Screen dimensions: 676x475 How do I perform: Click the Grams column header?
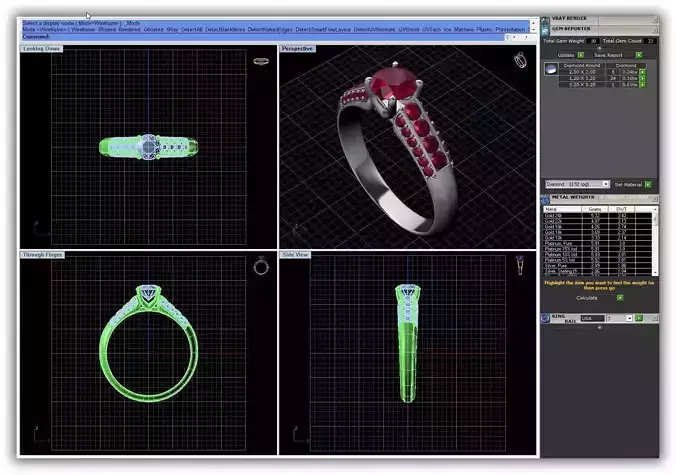tap(595, 209)
